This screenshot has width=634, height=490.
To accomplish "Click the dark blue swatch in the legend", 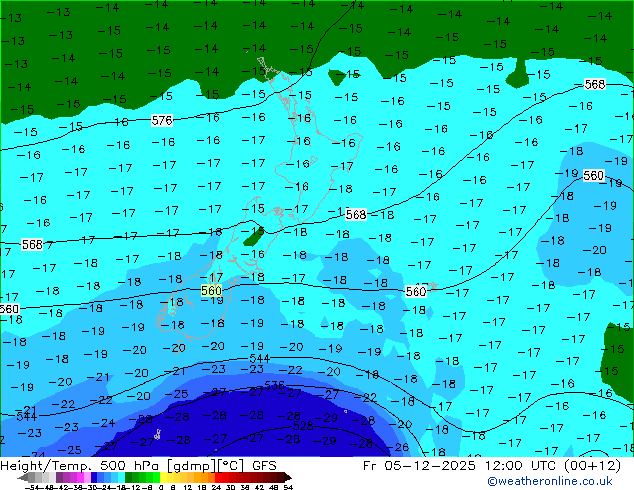I will tap(94, 477).
